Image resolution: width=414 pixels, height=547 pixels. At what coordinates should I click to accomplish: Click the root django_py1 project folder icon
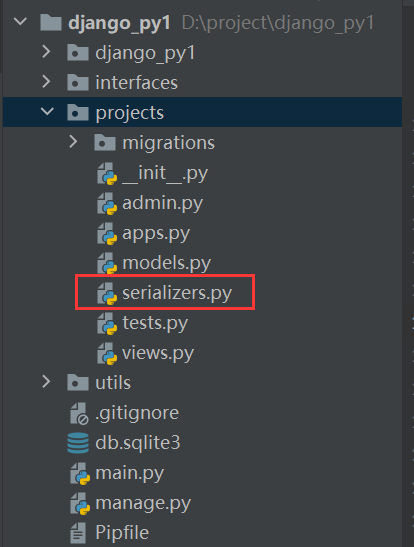(51, 22)
